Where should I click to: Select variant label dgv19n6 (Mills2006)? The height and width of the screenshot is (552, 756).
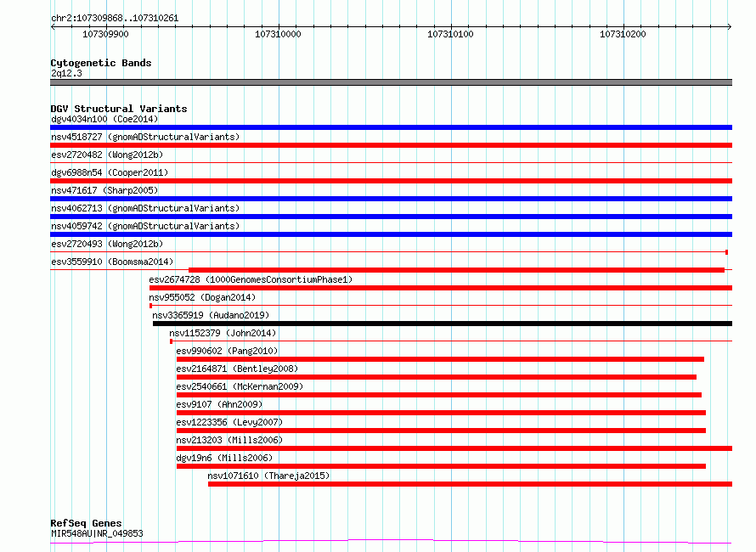pos(224,458)
